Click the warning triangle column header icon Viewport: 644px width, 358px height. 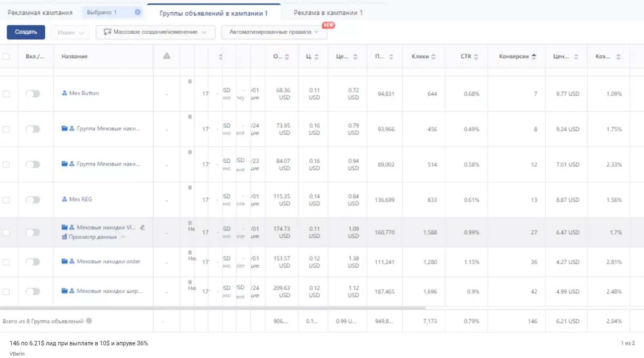coord(166,56)
